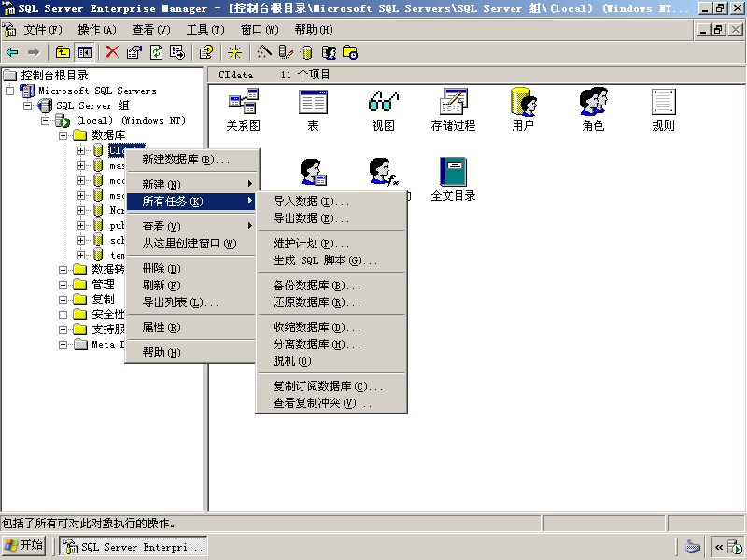Open the 新建(N) submenu
This screenshot has width=747, height=560.
pos(191,184)
